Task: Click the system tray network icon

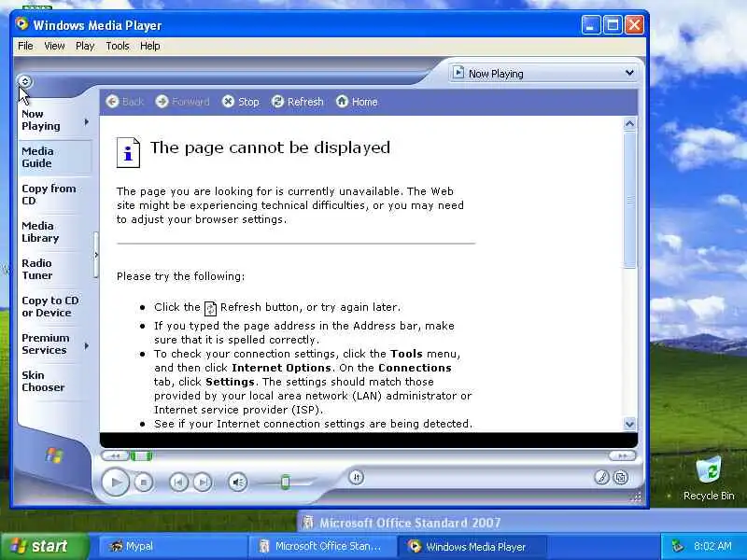Action: point(677,546)
